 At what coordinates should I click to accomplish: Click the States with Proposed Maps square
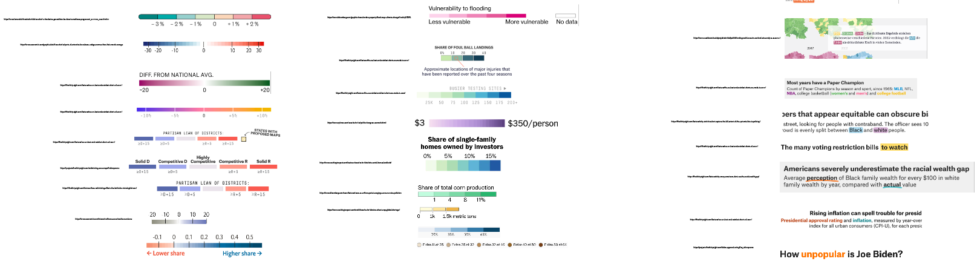pyautogui.click(x=244, y=139)
